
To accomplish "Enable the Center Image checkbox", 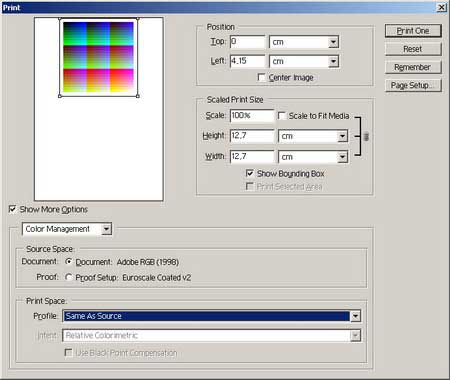I will tap(262, 78).
